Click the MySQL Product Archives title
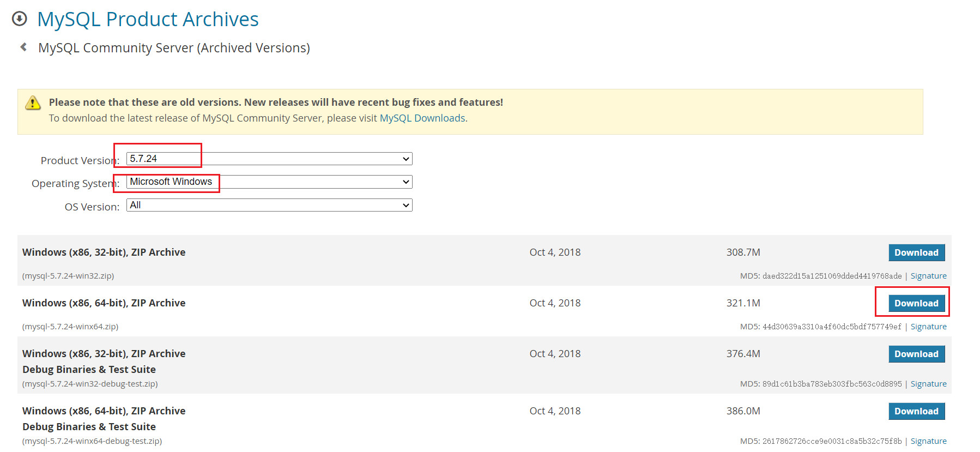 (148, 19)
